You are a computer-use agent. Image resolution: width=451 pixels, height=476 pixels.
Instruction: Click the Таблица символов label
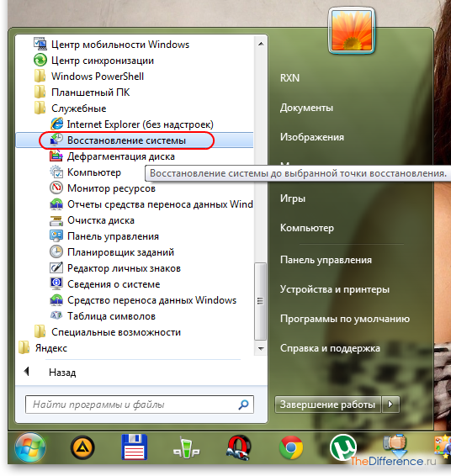tap(111, 316)
